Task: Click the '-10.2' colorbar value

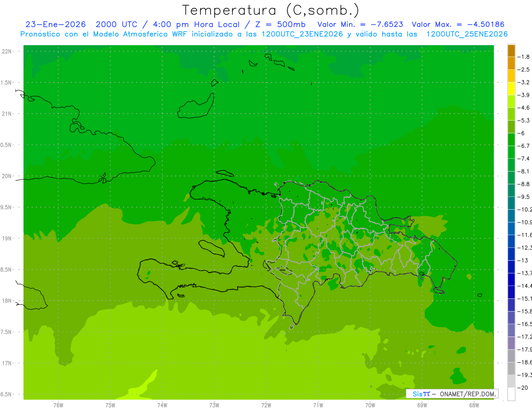Action: coord(525,209)
